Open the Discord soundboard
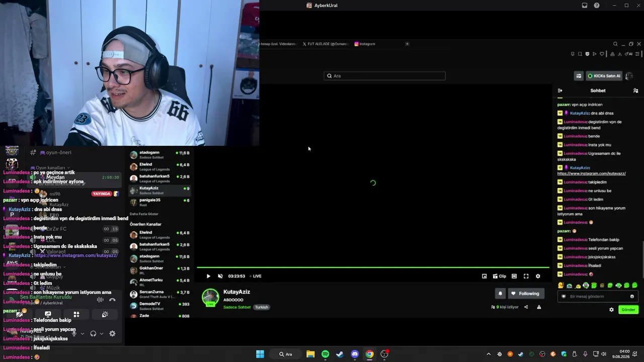644x362 pixels. tap(105, 314)
